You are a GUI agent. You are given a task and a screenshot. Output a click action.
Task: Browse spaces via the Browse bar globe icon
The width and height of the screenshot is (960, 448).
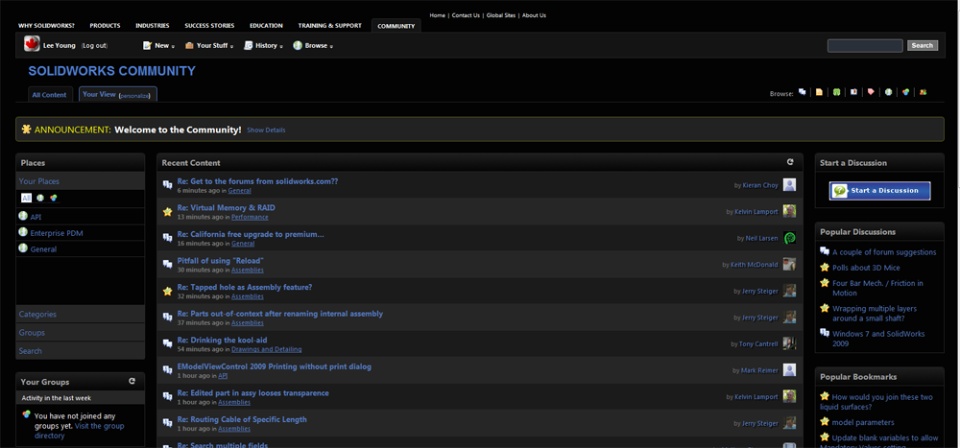coord(888,92)
